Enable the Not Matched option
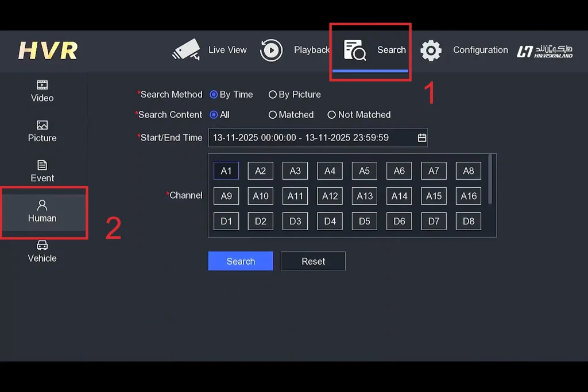Screen dimensions: 588x392 click(332, 115)
